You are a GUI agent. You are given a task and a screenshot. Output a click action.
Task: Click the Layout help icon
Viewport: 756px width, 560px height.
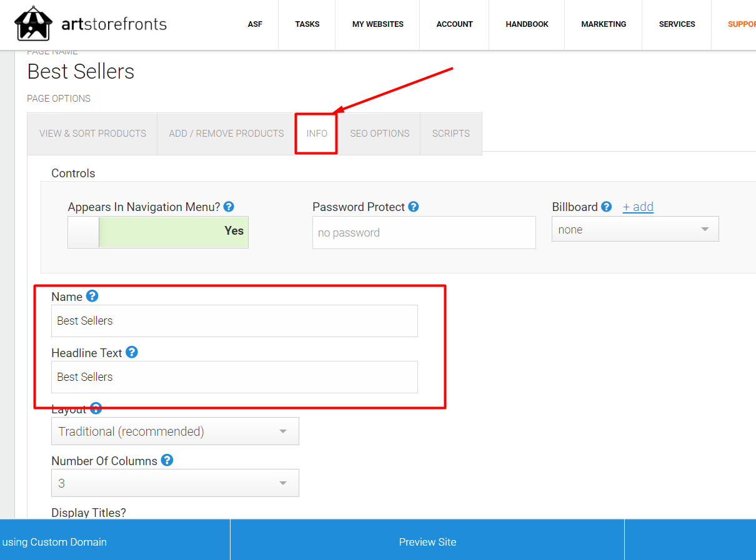point(96,408)
